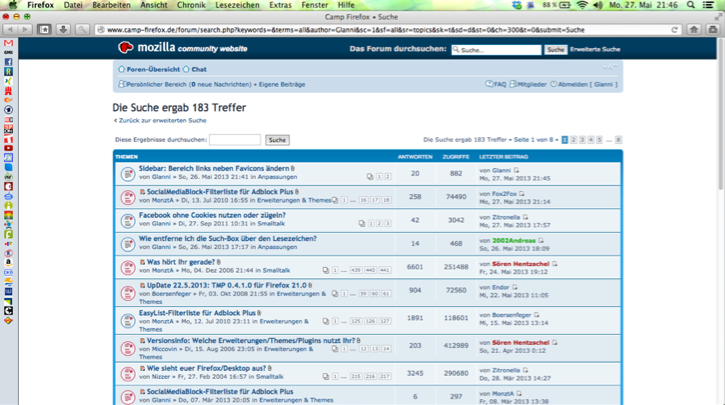Click the browser forward arrow button
Image resolution: width=725 pixels, height=405 pixels.
pyautogui.click(x=25, y=30)
